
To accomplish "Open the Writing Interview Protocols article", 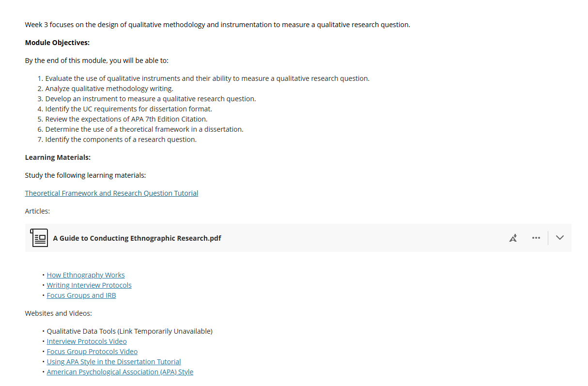I will coord(89,285).
